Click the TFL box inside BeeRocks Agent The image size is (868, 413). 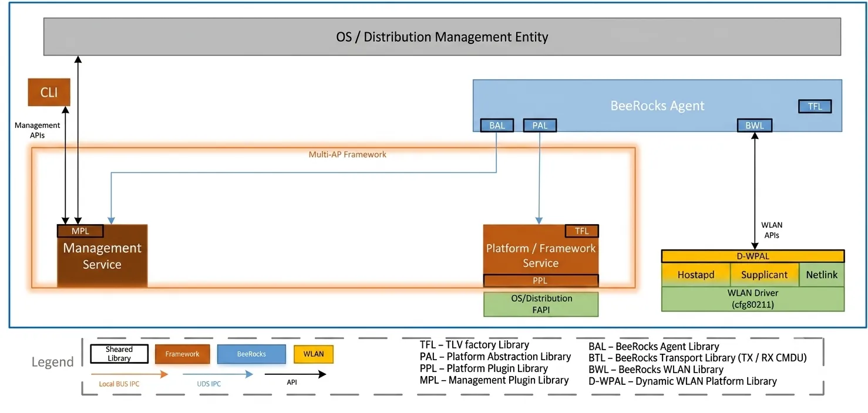pyautogui.click(x=815, y=106)
